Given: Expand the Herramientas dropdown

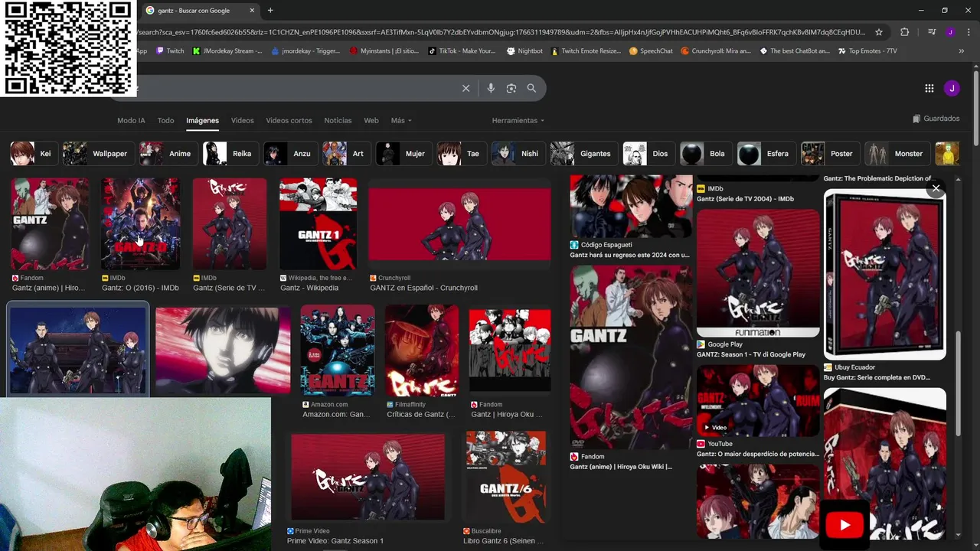Looking at the screenshot, I should [518, 121].
